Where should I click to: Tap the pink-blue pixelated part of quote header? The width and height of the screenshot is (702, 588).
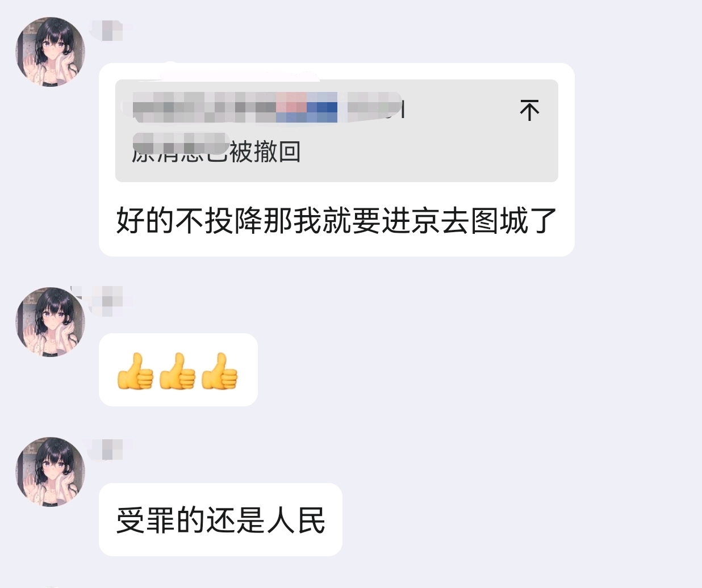coord(307,107)
